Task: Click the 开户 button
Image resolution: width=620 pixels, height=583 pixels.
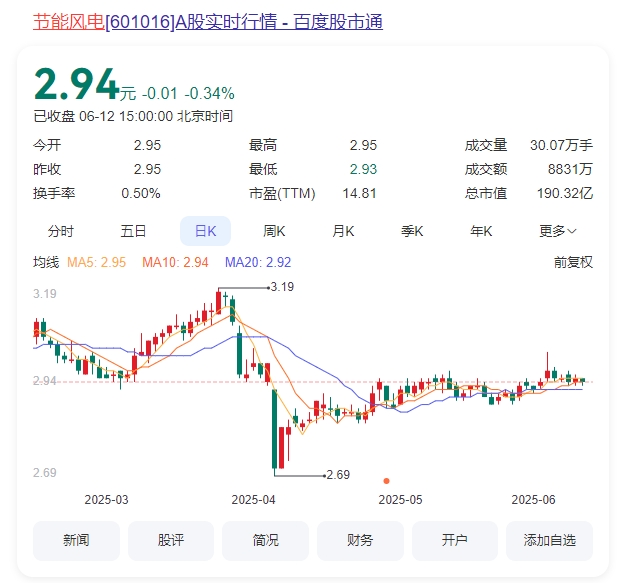Action: click(454, 540)
